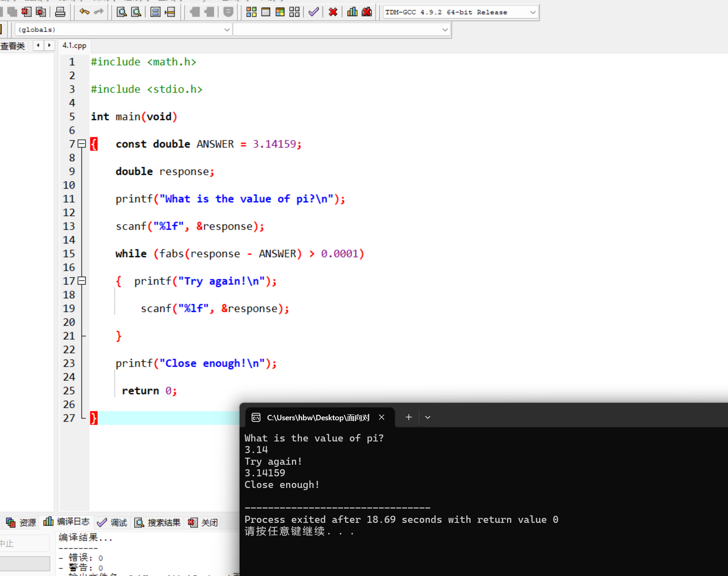728x576 pixels.
Task: Click the "What is the value of pi?" string in code
Action: (x=247, y=199)
